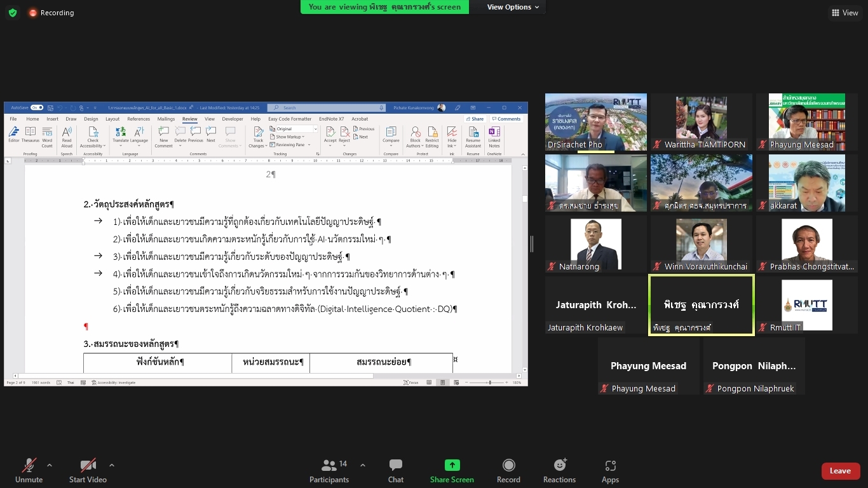Viewport: 868px width, 488px height.
Task: Toggle the AutoSave switch in Word
Action: (37, 108)
